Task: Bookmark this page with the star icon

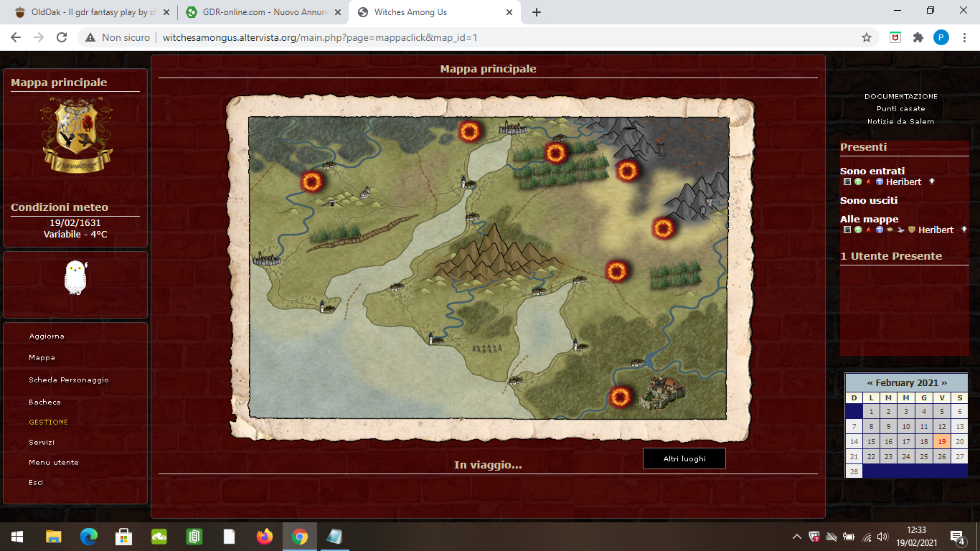Action: pos(867,37)
